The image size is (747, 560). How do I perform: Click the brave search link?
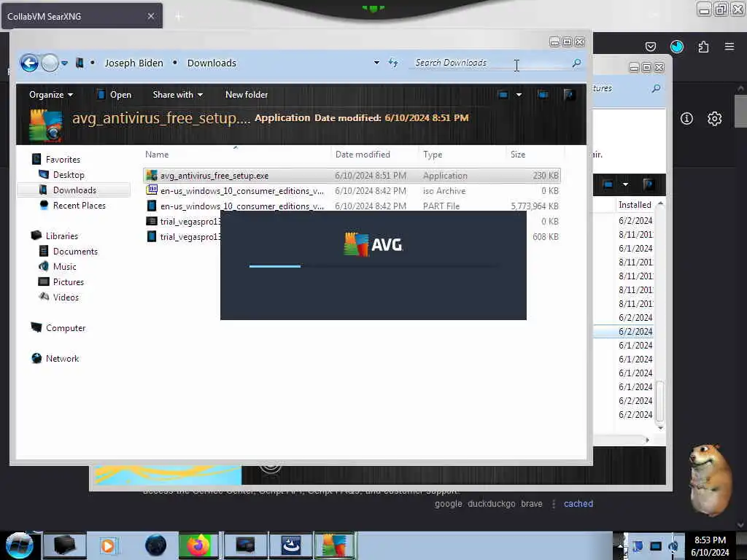(532, 504)
